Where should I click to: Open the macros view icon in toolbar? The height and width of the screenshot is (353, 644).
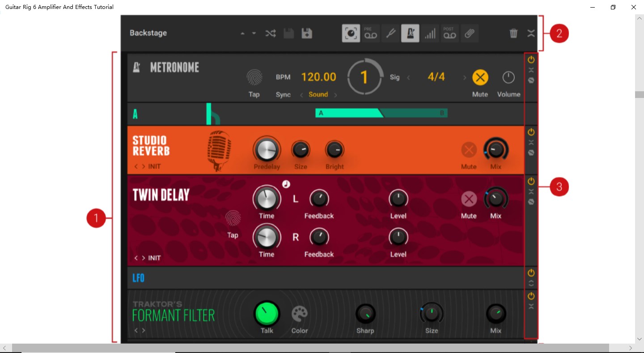click(x=351, y=34)
